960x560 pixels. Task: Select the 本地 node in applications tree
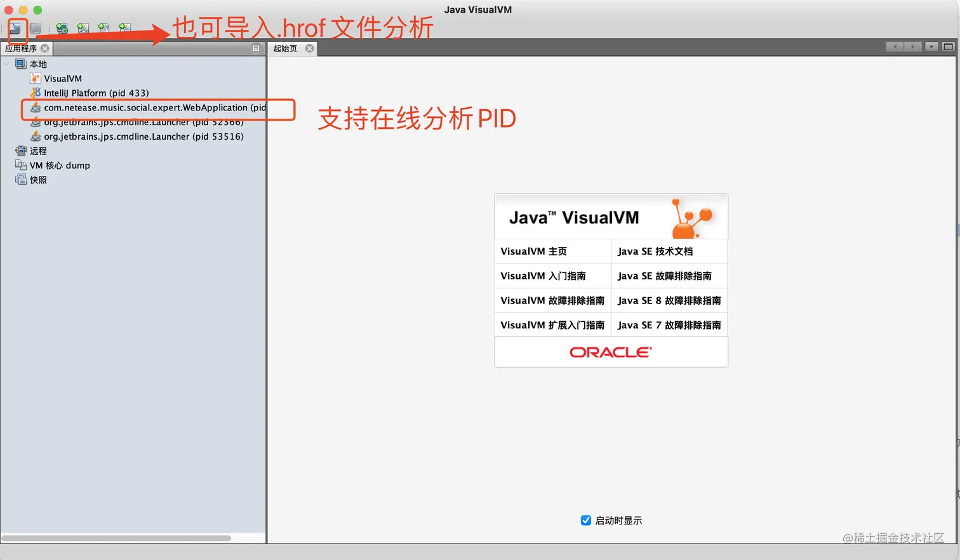tap(38, 64)
